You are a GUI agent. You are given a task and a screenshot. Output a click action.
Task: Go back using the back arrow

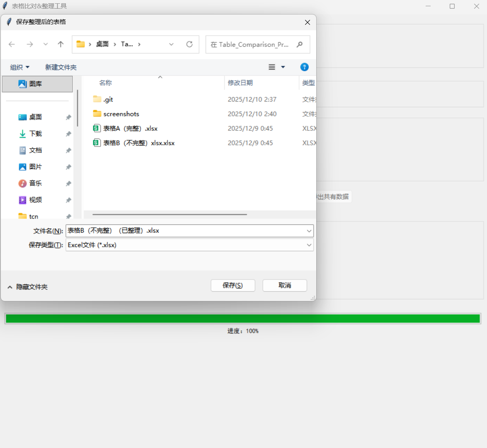click(12, 44)
